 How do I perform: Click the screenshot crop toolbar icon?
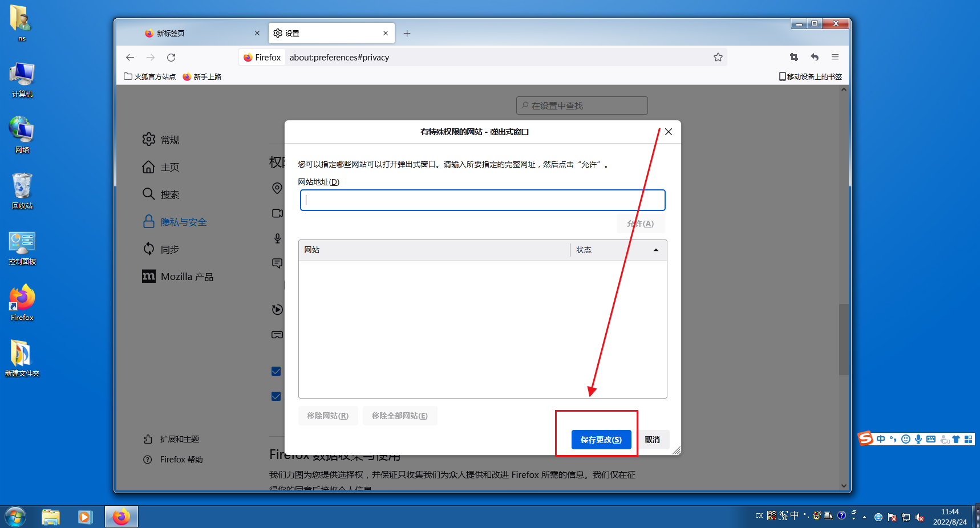click(x=794, y=57)
